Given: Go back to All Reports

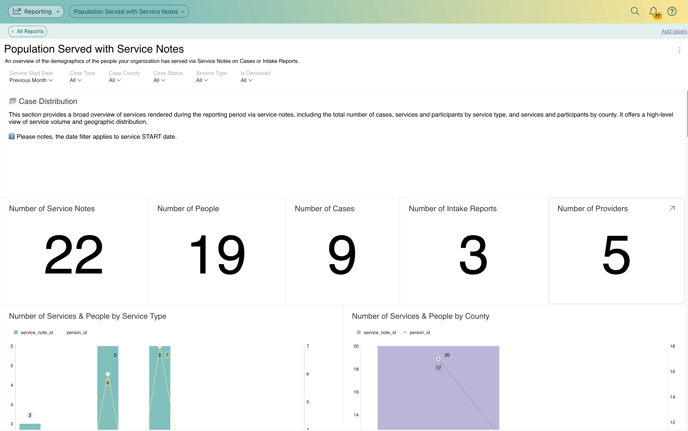Looking at the screenshot, I should point(27,31).
